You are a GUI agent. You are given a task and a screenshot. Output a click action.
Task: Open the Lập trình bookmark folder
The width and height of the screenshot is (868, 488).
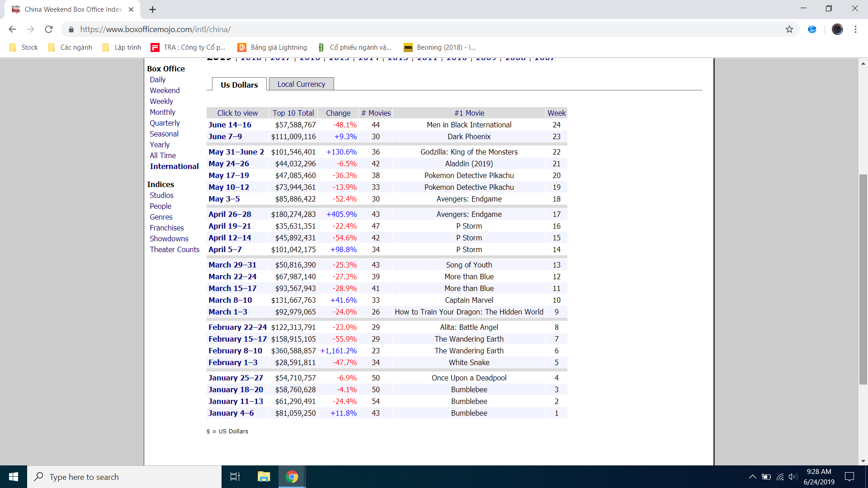pos(122,47)
